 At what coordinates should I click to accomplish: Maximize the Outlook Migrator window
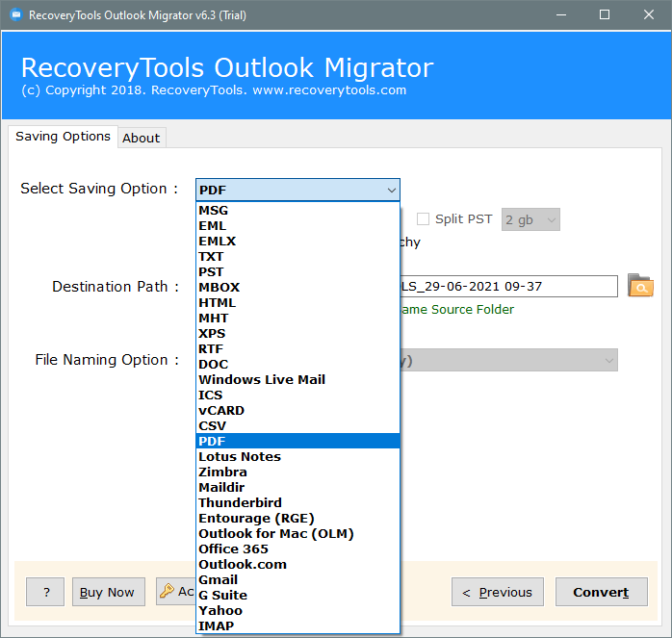click(x=605, y=15)
